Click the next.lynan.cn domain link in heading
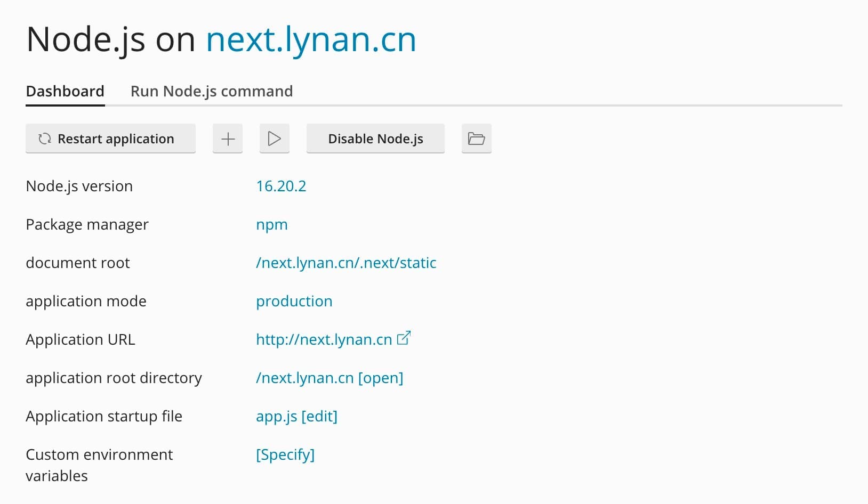 pos(311,39)
